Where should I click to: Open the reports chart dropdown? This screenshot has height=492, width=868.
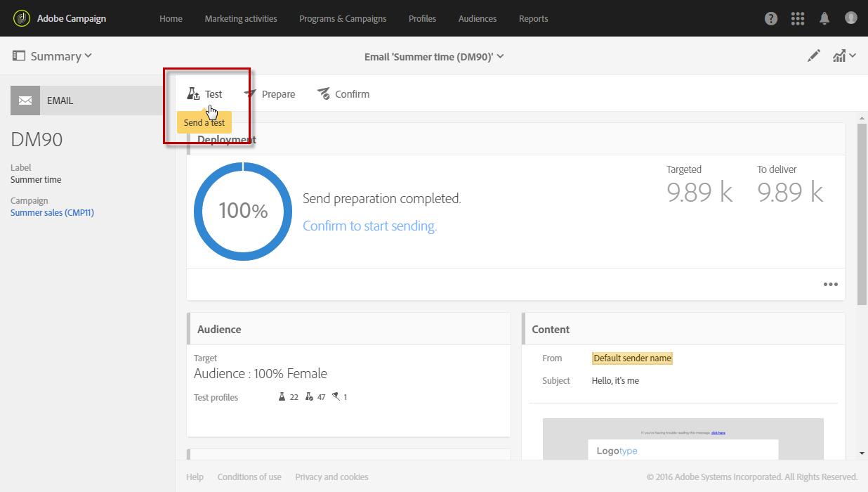coord(843,56)
